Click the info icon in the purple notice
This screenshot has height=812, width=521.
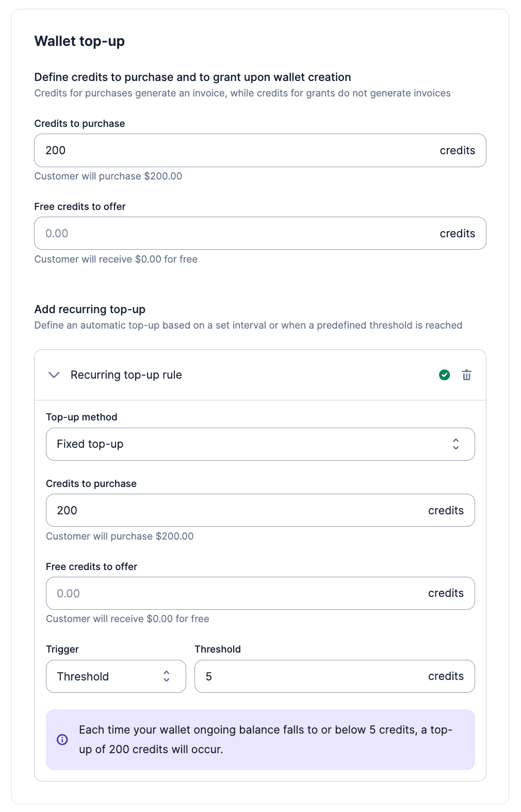[62, 739]
